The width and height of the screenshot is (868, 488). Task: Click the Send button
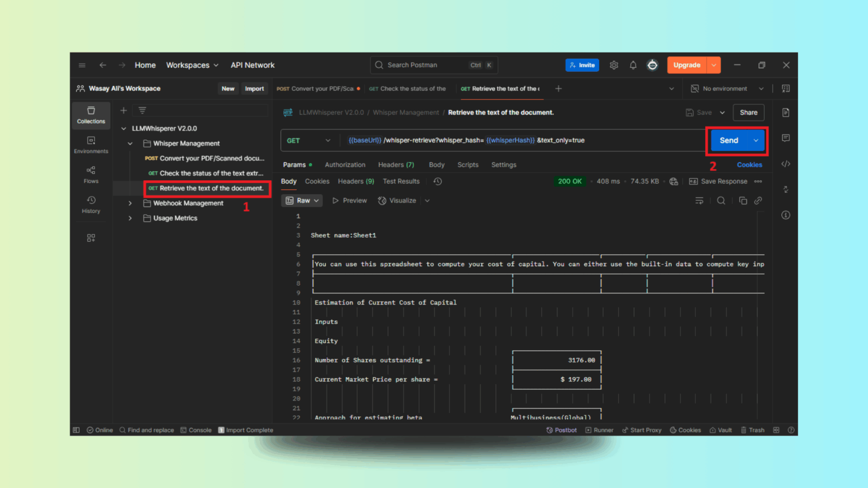tap(729, 140)
